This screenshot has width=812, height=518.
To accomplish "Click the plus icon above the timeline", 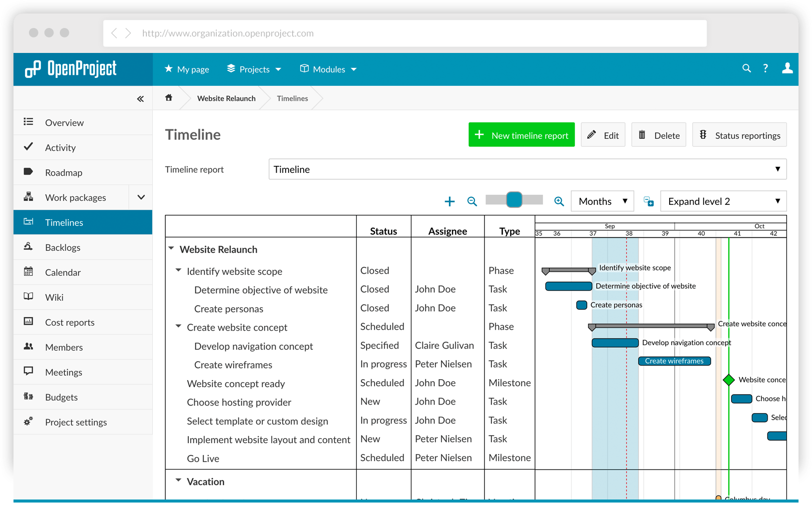I will pos(449,201).
